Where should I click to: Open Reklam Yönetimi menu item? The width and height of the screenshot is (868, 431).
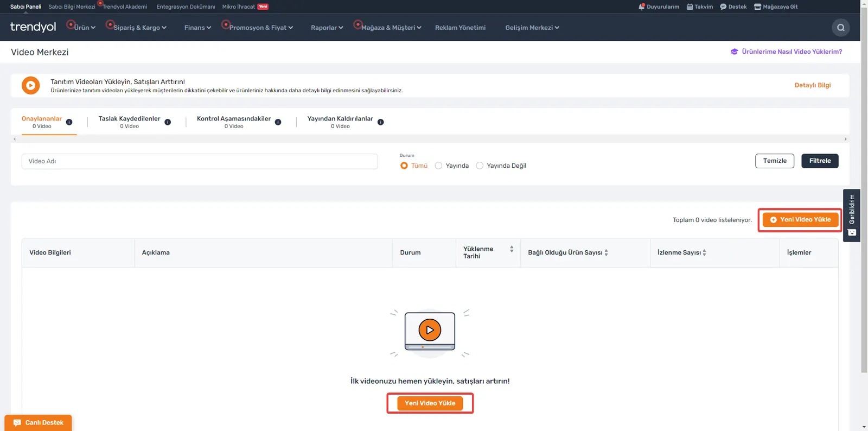(x=460, y=28)
